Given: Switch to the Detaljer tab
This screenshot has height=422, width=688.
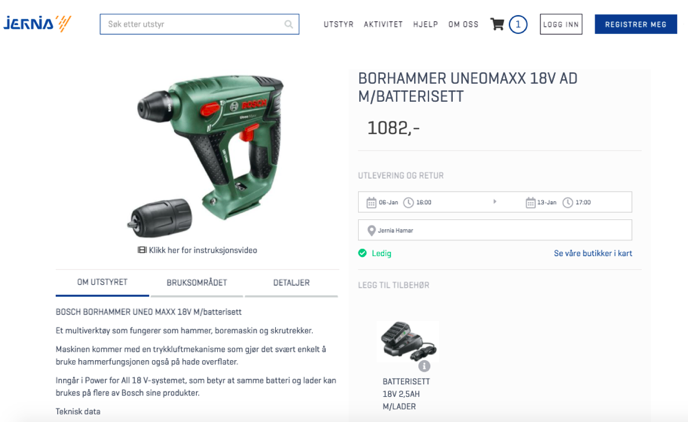Looking at the screenshot, I should tap(291, 283).
